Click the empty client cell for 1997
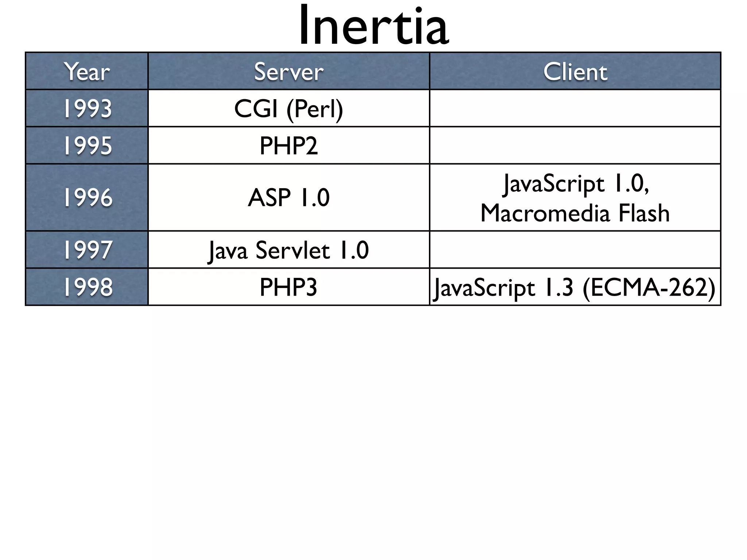 tap(575, 250)
